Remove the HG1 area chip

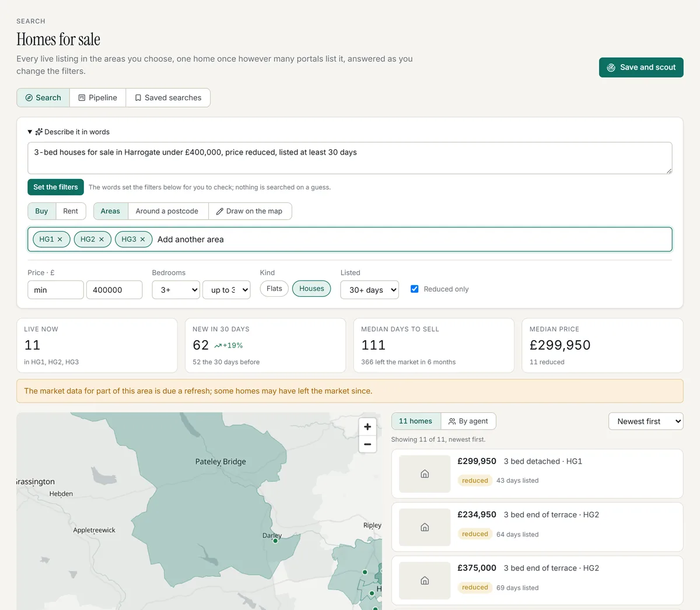pos(60,240)
